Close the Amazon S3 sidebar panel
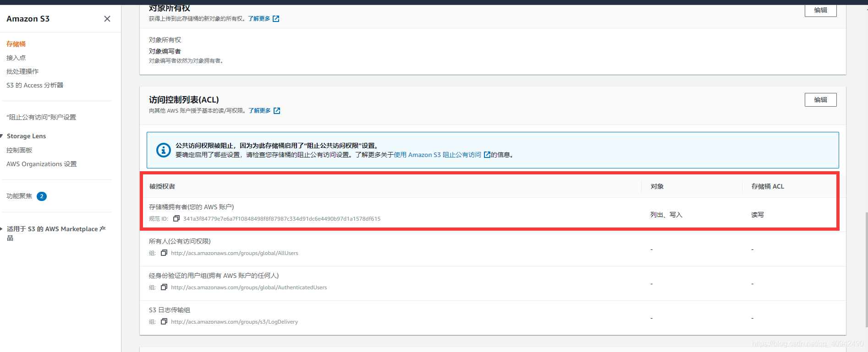 coord(107,19)
